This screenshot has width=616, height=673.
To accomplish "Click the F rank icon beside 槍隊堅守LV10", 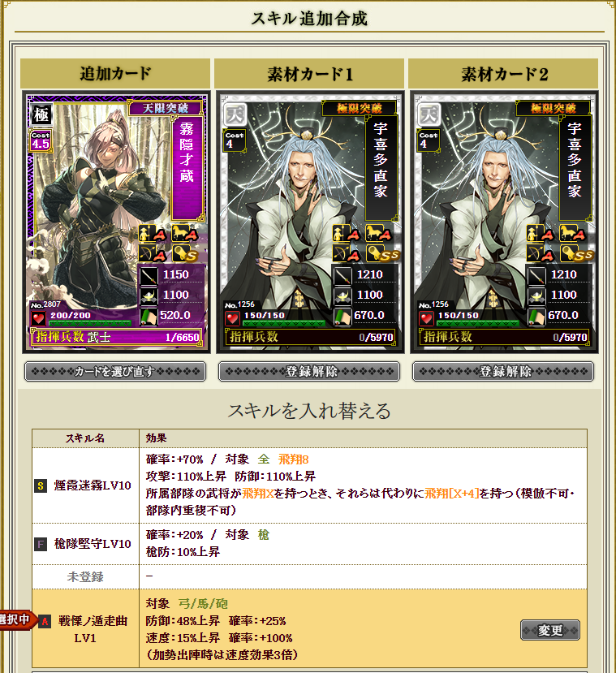I will (41, 545).
